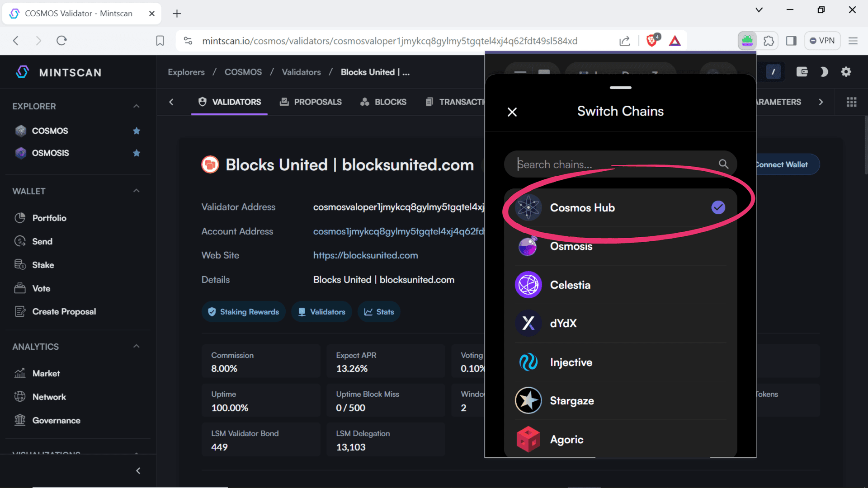Open Portfolio in wallet menu
Viewport: 868px width, 488px height.
click(49, 218)
